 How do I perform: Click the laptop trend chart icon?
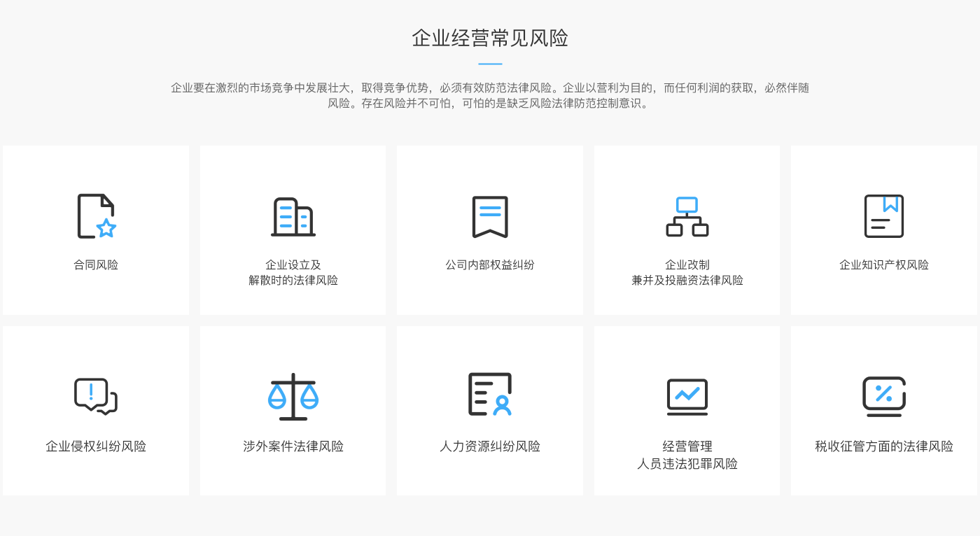pyautogui.click(x=687, y=397)
